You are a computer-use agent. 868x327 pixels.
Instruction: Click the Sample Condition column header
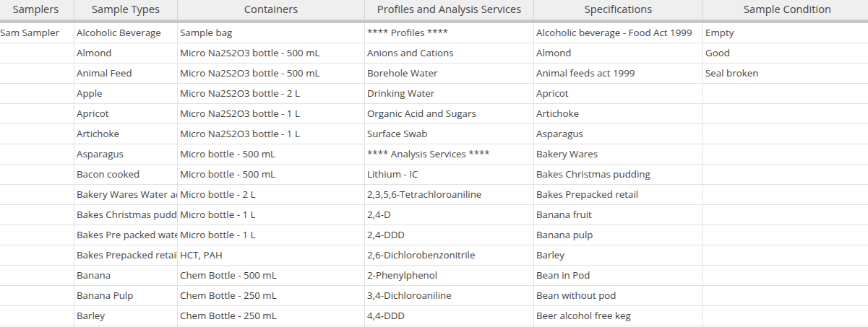click(785, 10)
